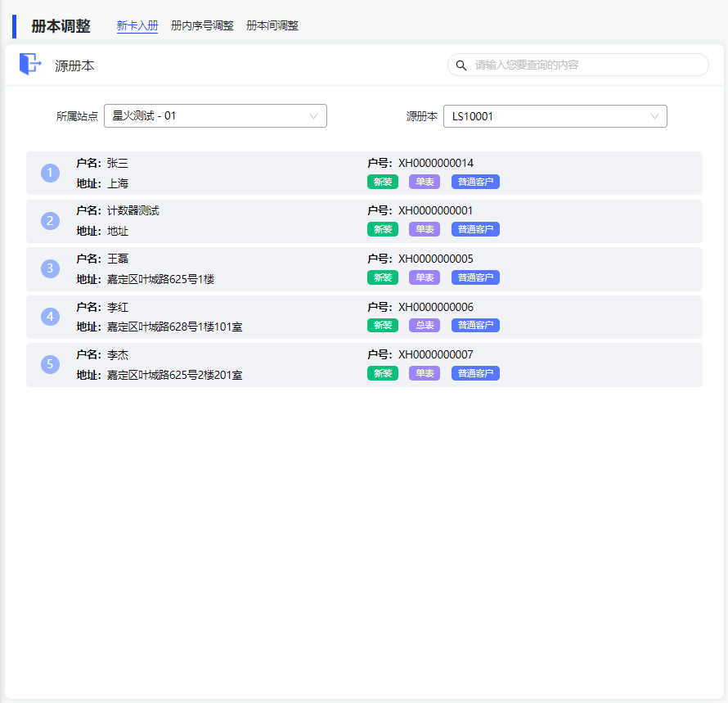
Task: Click the 单表 tag for XH0000000014
Action: click(x=425, y=182)
